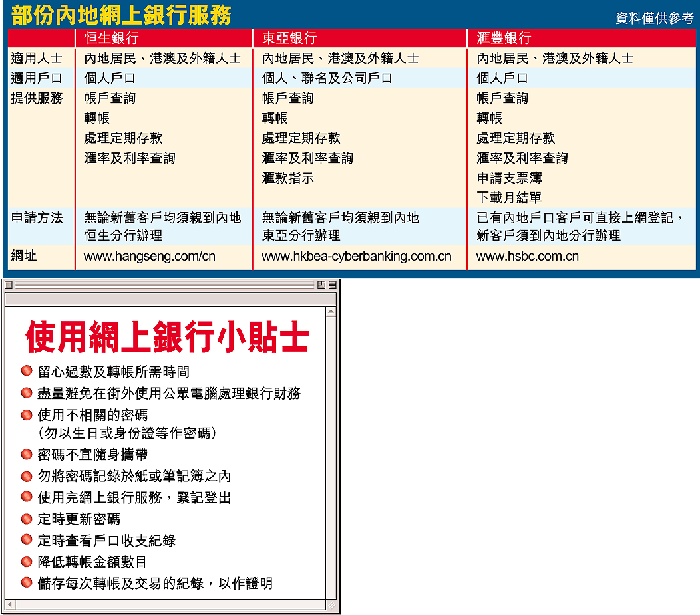
Task: Open the www.hangseng.com/cn link
Action: 149,257
